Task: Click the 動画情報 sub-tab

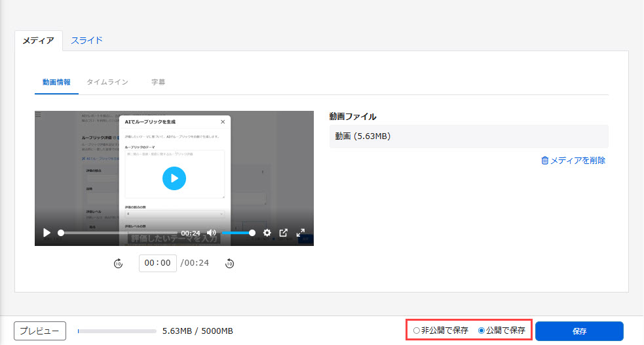Action: click(x=56, y=82)
